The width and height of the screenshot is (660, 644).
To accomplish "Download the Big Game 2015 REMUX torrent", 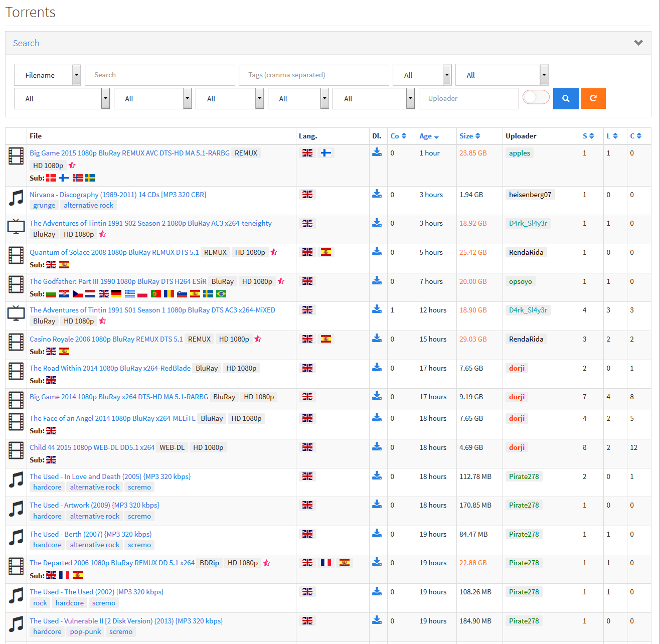I will pos(377,152).
